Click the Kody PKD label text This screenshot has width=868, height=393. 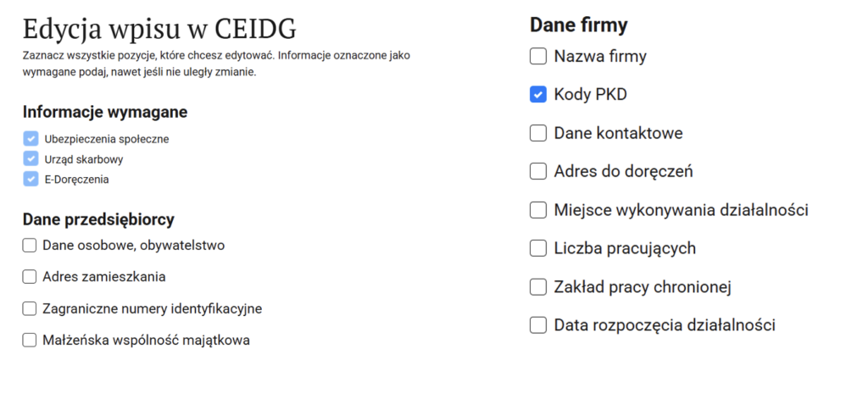[590, 95]
